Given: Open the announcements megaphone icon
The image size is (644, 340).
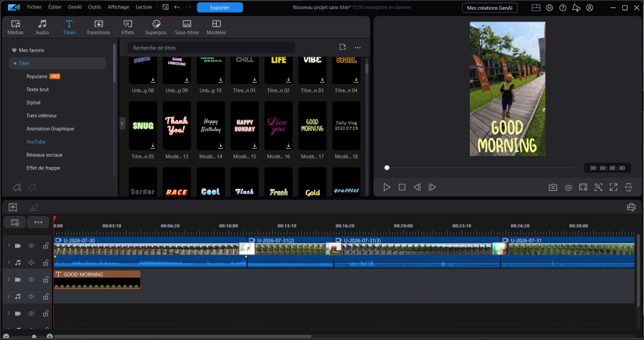Looking at the screenshot, I should click(x=577, y=8).
